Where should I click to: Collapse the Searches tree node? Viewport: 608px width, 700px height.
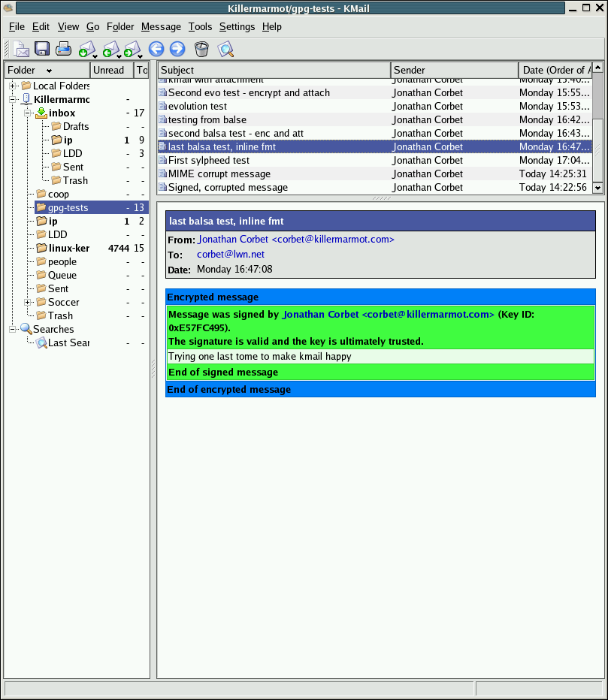pyautogui.click(x=13, y=330)
